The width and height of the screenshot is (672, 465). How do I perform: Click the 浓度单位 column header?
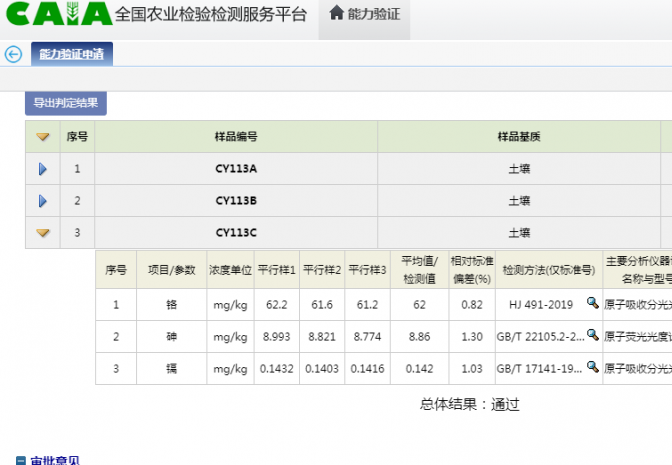(230, 270)
